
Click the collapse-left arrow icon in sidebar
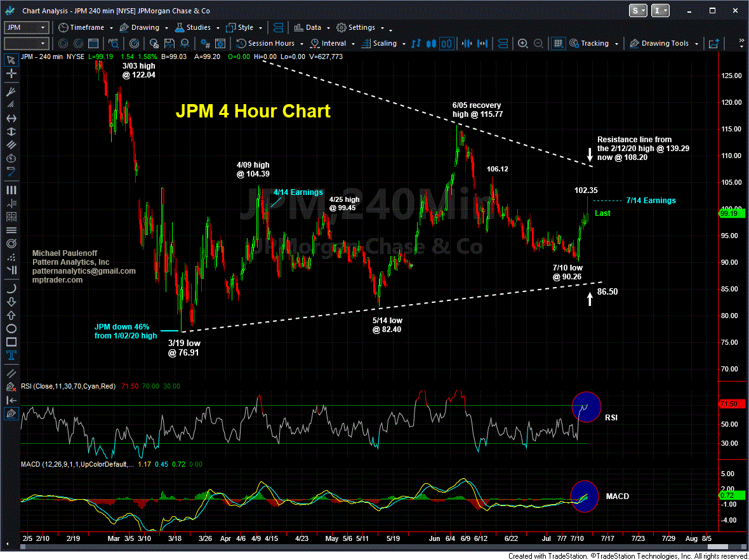[11, 400]
